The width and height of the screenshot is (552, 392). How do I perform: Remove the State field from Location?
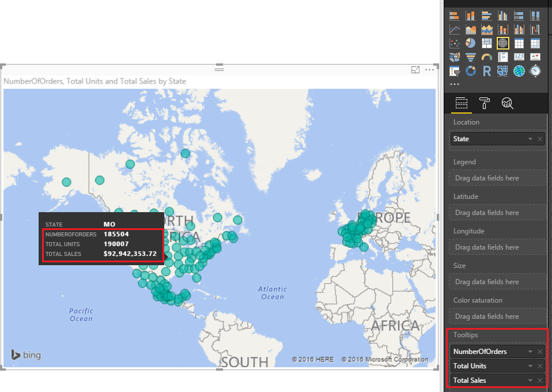click(540, 139)
